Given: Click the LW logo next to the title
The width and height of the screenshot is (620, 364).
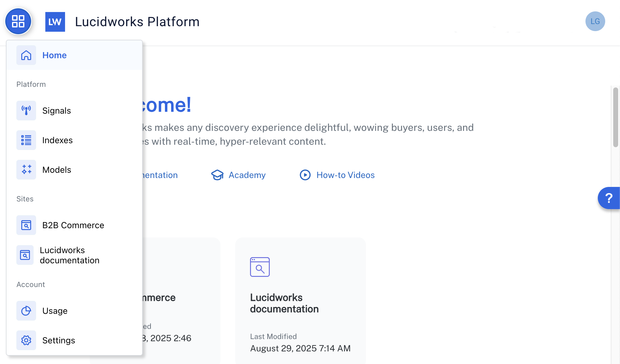Looking at the screenshot, I should (55, 22).
